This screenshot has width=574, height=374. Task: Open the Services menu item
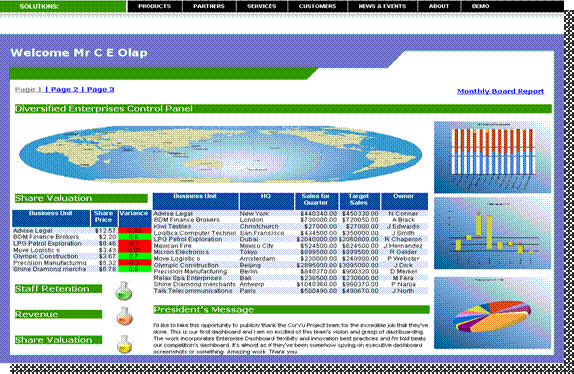(x=262, y=6)
